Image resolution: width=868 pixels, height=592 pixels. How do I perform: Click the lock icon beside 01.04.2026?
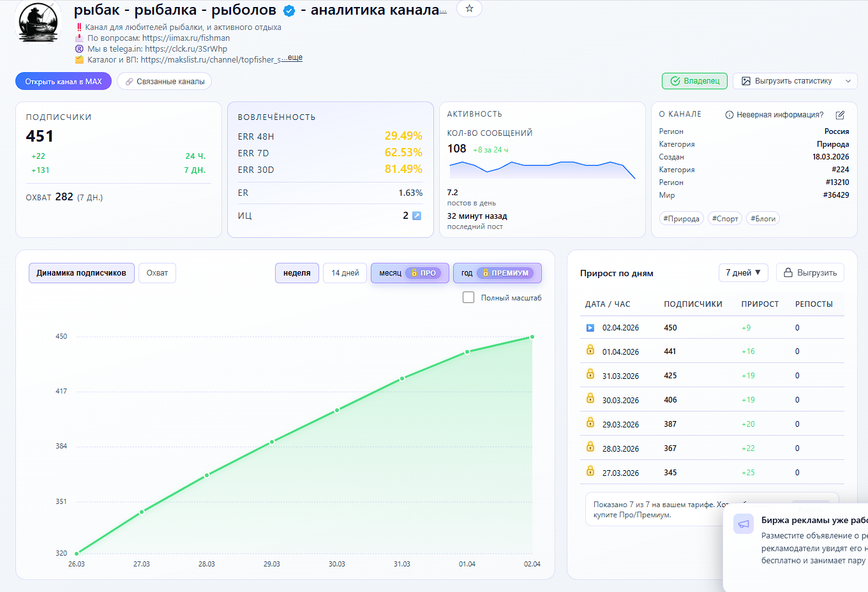590,350
